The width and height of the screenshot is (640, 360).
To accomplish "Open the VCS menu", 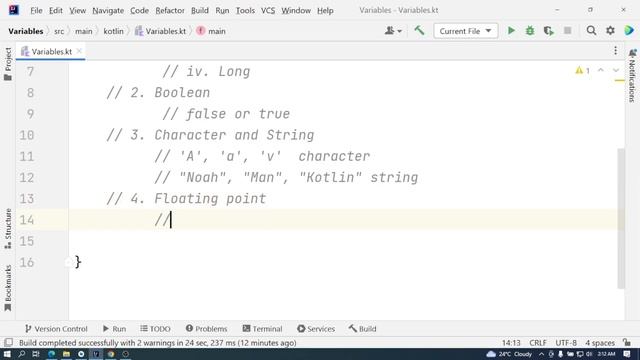I will coord(268,11).
